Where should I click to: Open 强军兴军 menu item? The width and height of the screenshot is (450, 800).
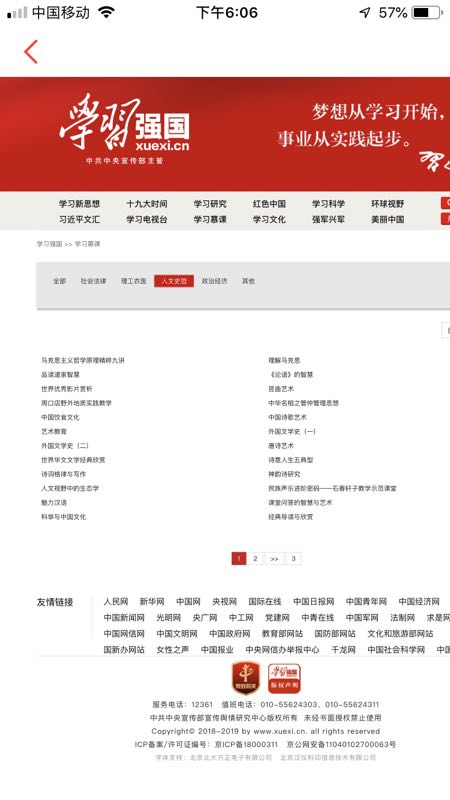click(x=328, y=219)
